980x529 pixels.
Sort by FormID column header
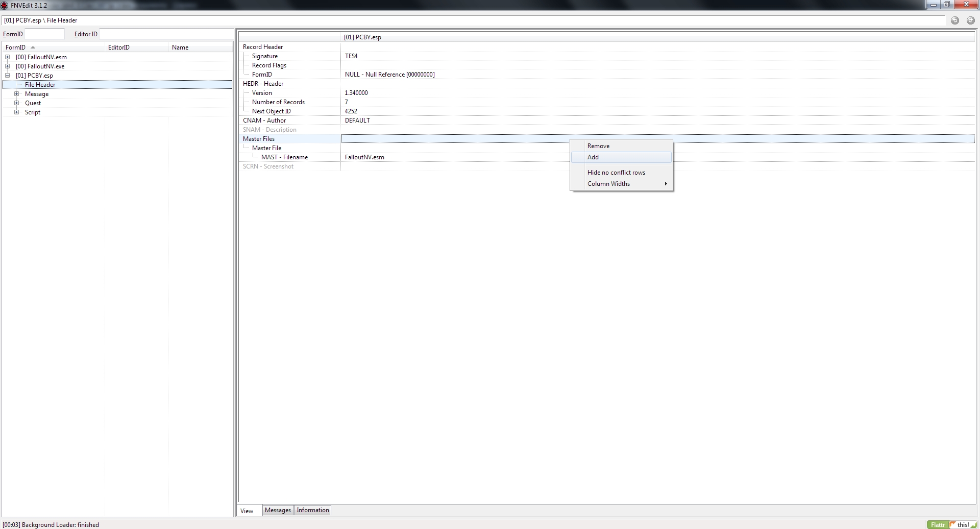(54, 47)
